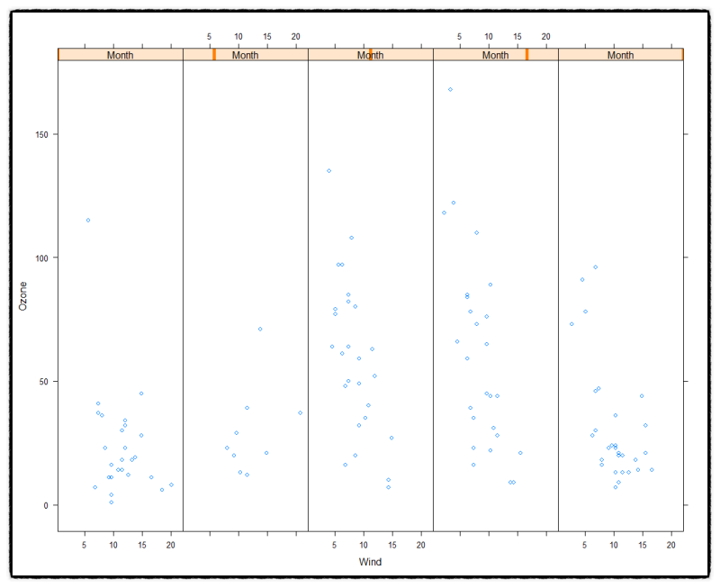Click the first Month strip label
This screenshot has width=720, height=588.
pos(120,55)
